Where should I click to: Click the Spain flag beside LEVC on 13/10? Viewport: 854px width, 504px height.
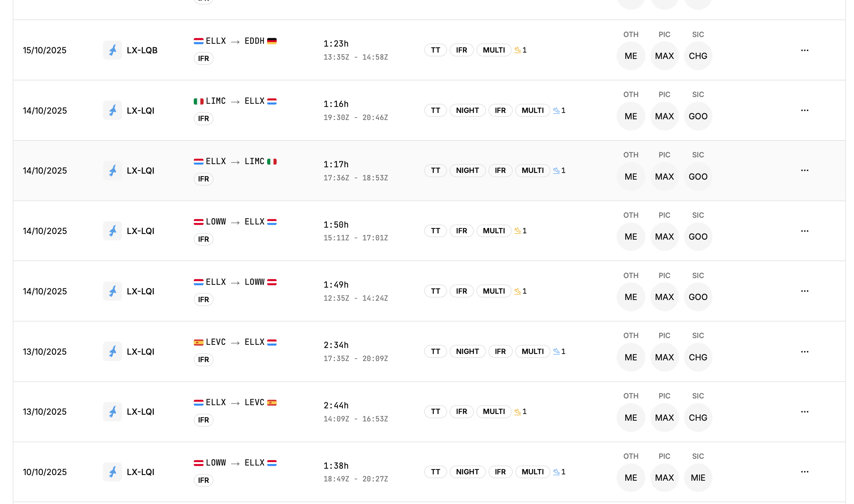click(x=199, y=342)
